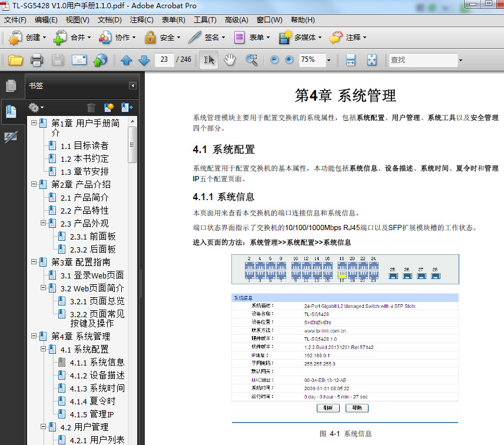
Task: Open the 文件(F) menu
Action: pos(15,20)
